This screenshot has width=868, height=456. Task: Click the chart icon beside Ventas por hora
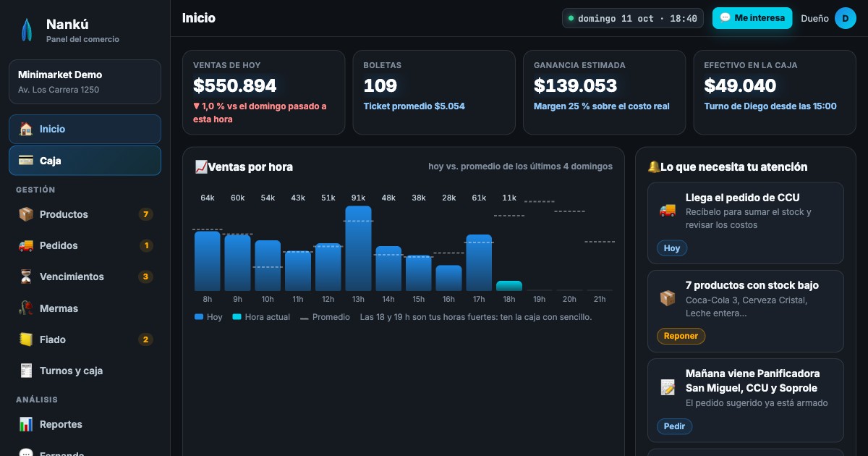point(201,167)
